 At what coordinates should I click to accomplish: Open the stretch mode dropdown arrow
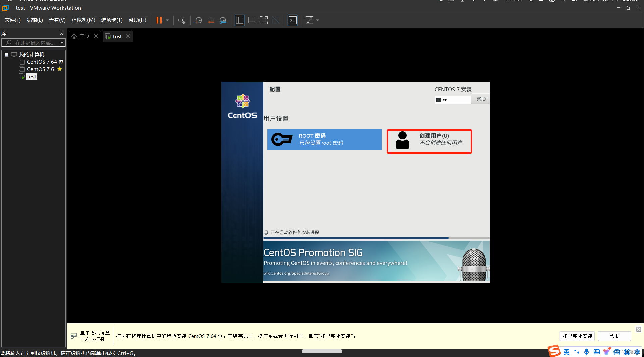pos(318,20)
